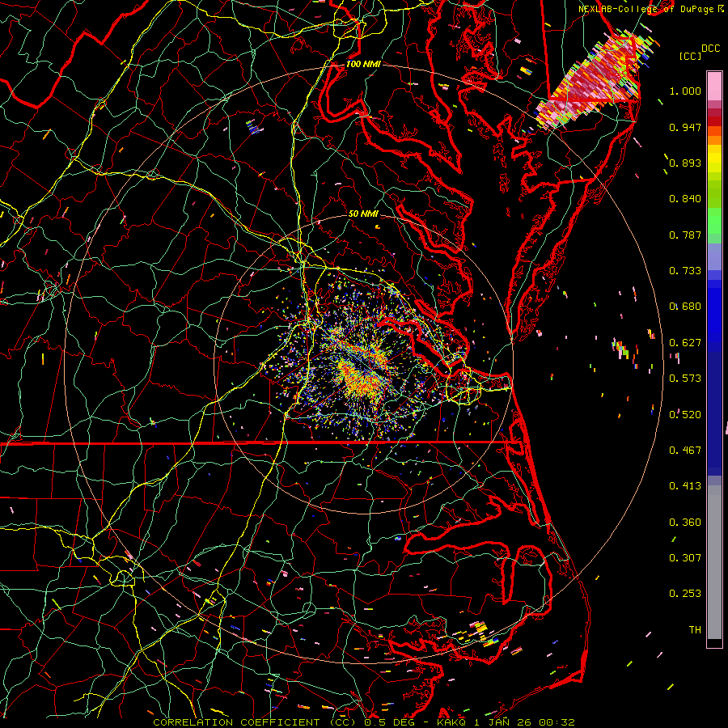The height and width of the screenshot is (728, 728).
Task: Click the 50 NMI range ring label
Action: tap(363, 214)
